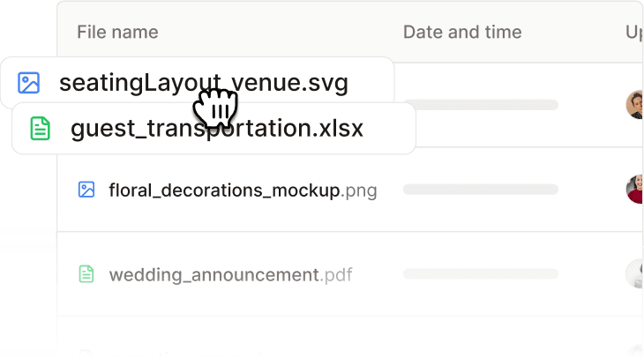Viewport: 644px width, 358px height.
Task: Sort by the Date and time column
Action: [462, 32]
